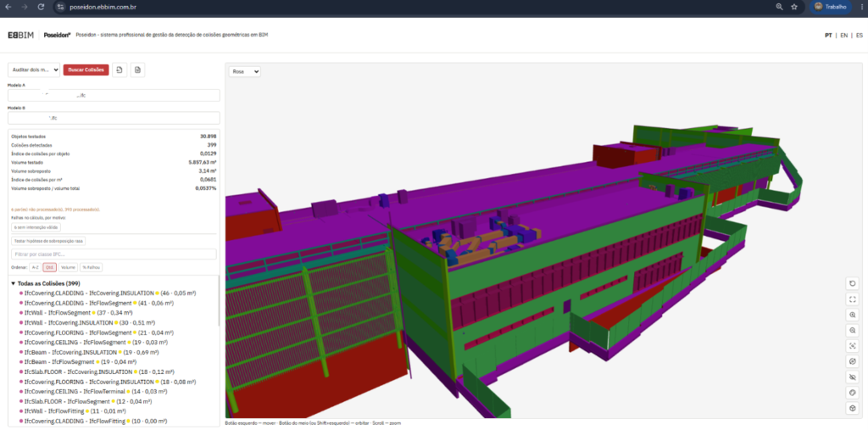The image size is (868, 430).
Task: Sort collisions by A-Z
Action: [35, 267]
